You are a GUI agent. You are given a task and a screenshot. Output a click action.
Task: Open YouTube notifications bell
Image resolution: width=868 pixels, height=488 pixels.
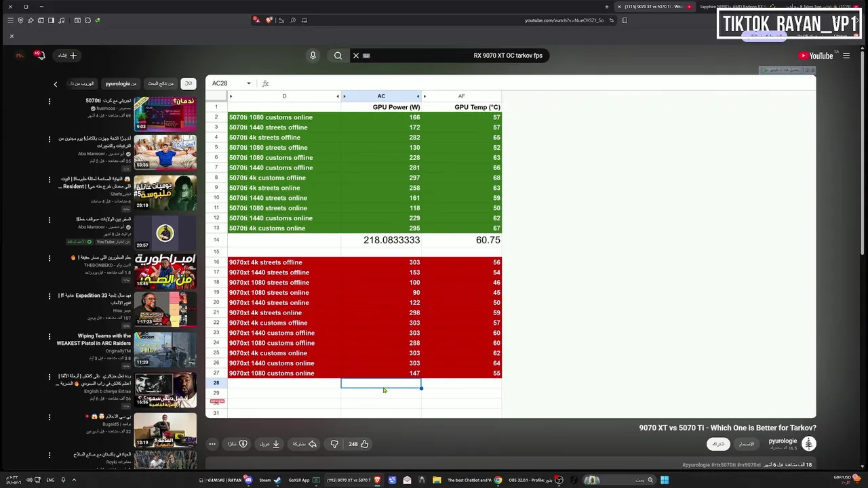40,56
